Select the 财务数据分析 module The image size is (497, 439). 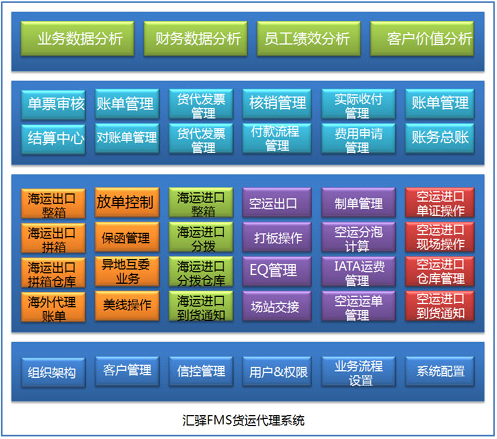click(x=195, y=38)
